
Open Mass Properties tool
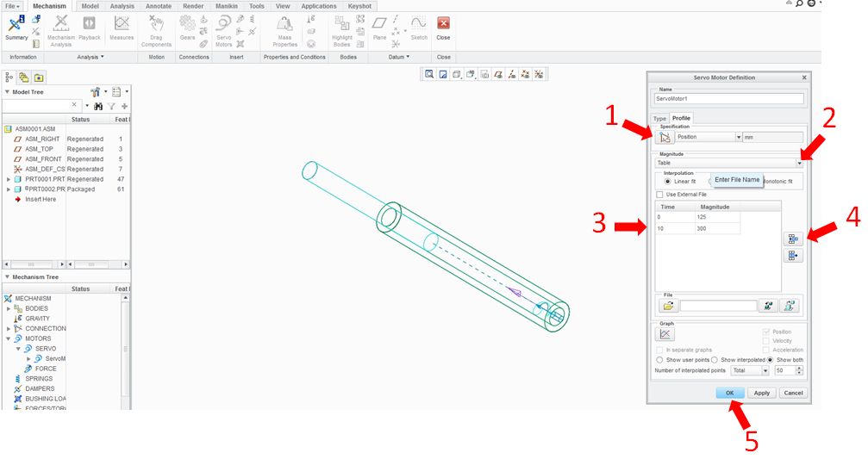[284, 30]
